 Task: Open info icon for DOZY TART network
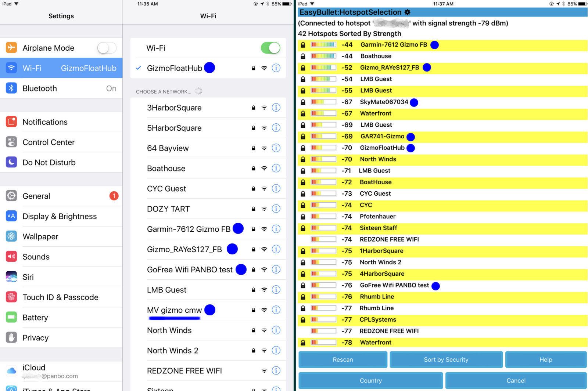tap(276, 209)
